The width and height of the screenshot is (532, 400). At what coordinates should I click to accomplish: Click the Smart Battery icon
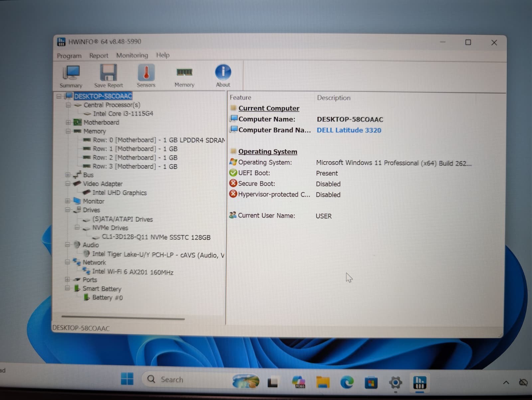[x=77, y=288]
